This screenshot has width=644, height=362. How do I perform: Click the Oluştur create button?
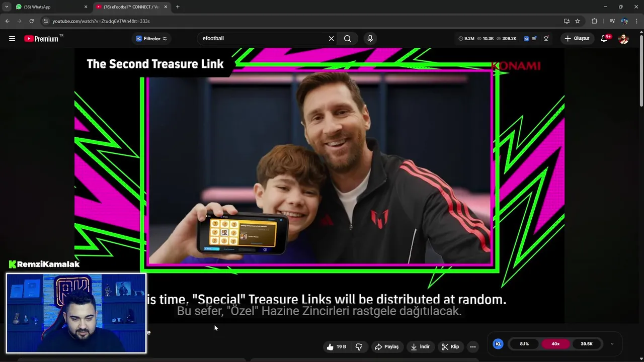pos(577,39)
